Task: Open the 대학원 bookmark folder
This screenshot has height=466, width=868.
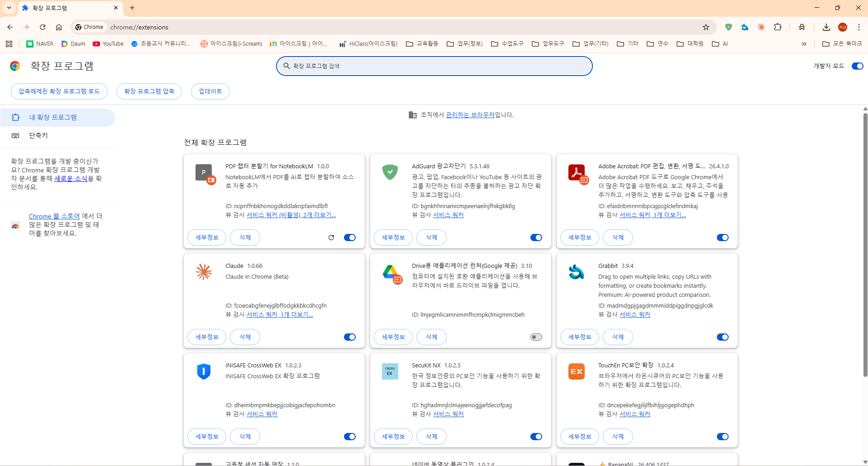Action: 690,44
